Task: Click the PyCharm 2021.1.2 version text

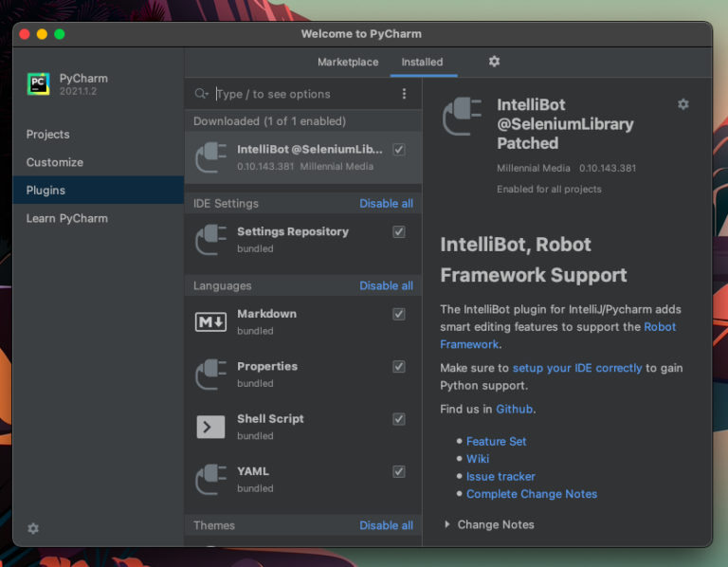Action: 78,91
